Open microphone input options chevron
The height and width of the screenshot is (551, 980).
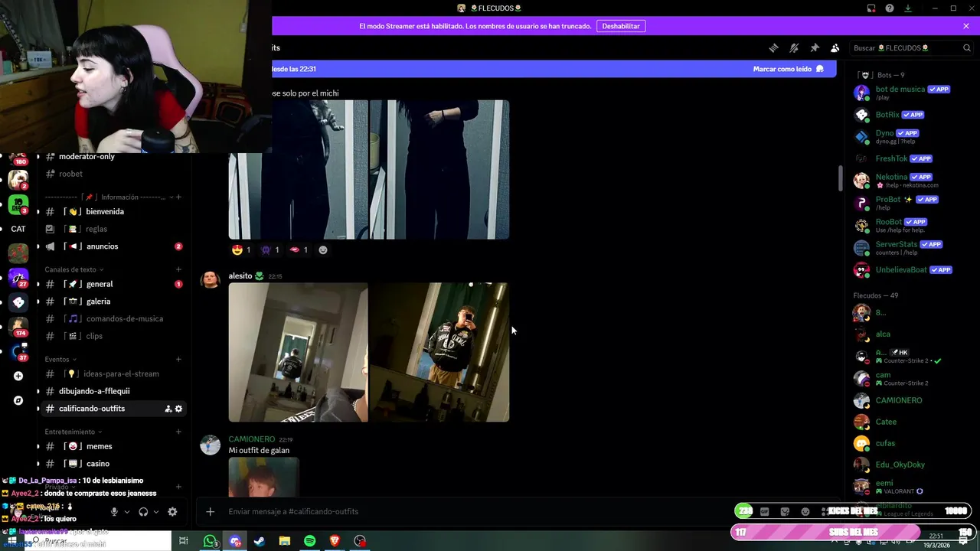tap(127, 512)
